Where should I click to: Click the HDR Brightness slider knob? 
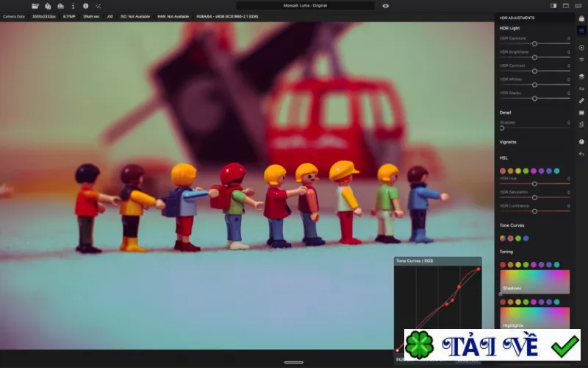pyautogui.click(x=535, y=57)
